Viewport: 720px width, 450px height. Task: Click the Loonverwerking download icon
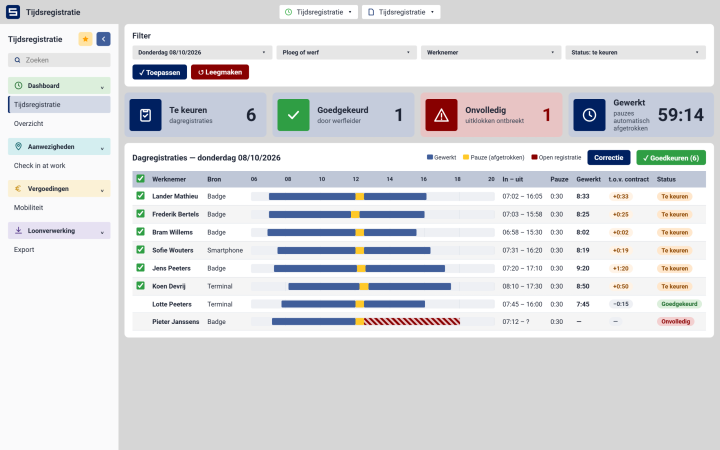(x=18, y=231)
